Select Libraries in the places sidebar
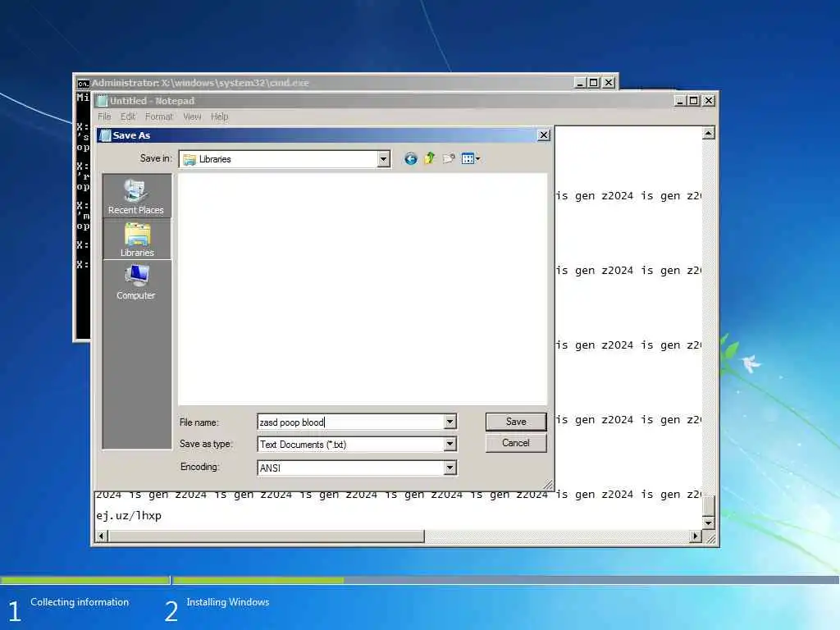Screen dimensions: 840x630 pyautogui.click(x=137, y=240)
